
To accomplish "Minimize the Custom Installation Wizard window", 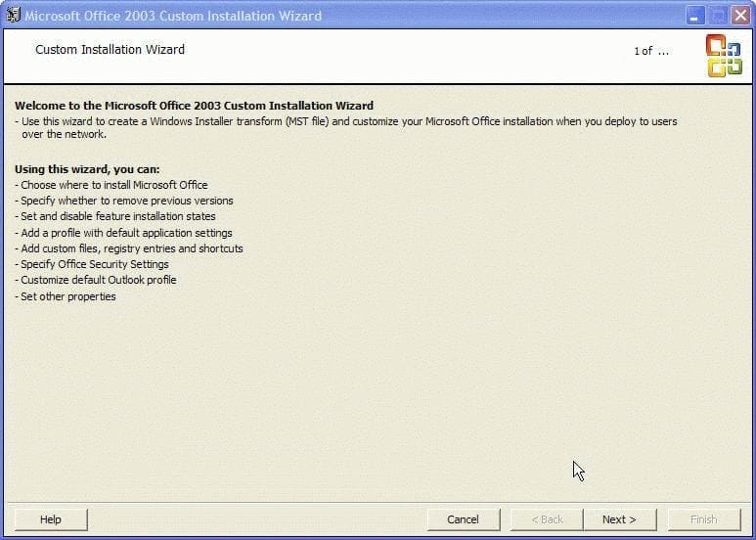I will pos(694,16).
